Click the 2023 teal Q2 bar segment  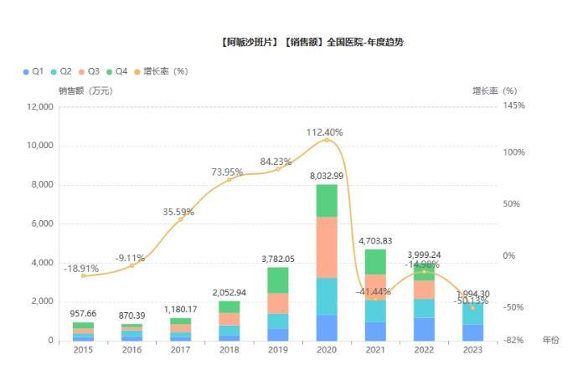coord(472,314)
